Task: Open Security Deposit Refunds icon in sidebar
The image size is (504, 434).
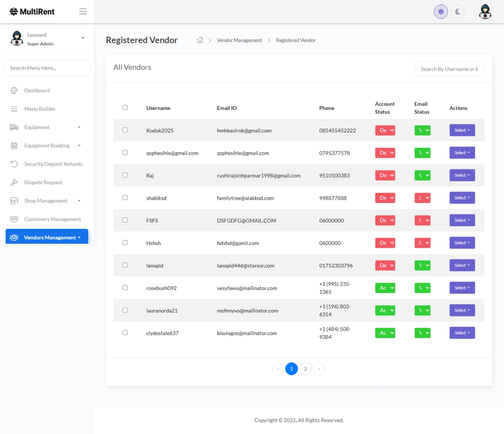Action: pyautogui.click(x=14, y=164)
